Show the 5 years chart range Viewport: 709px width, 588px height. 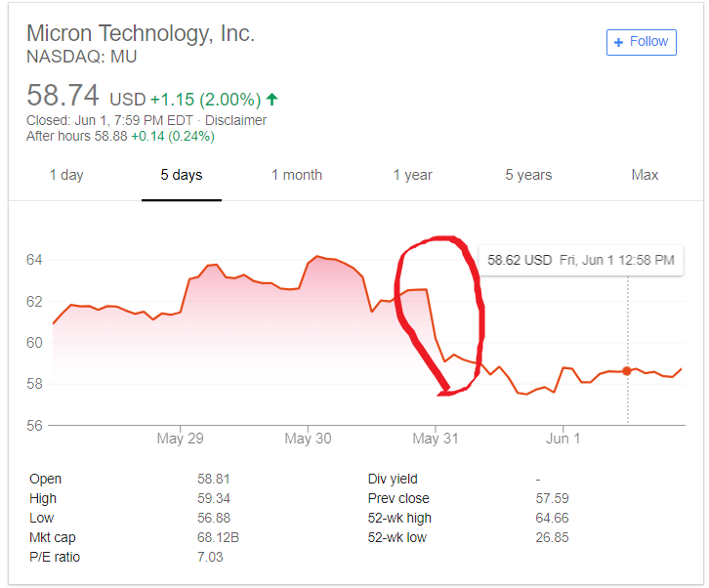(x=528, y=175)
